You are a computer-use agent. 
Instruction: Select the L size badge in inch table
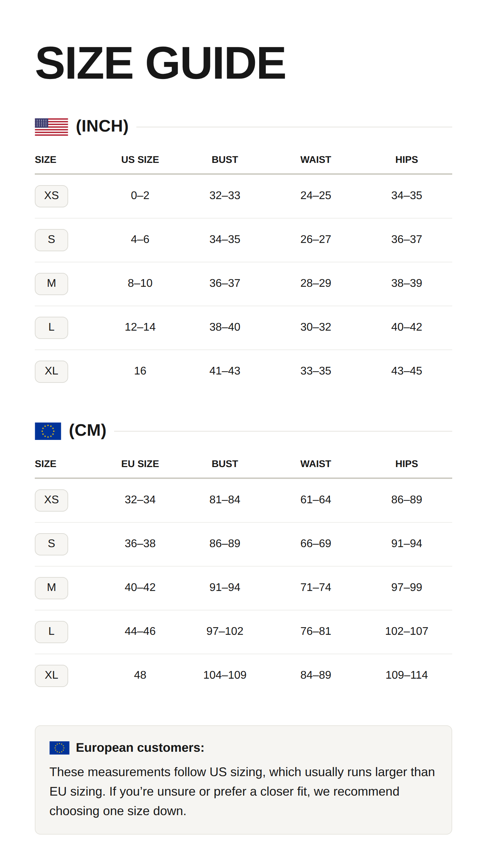point(51,328)
